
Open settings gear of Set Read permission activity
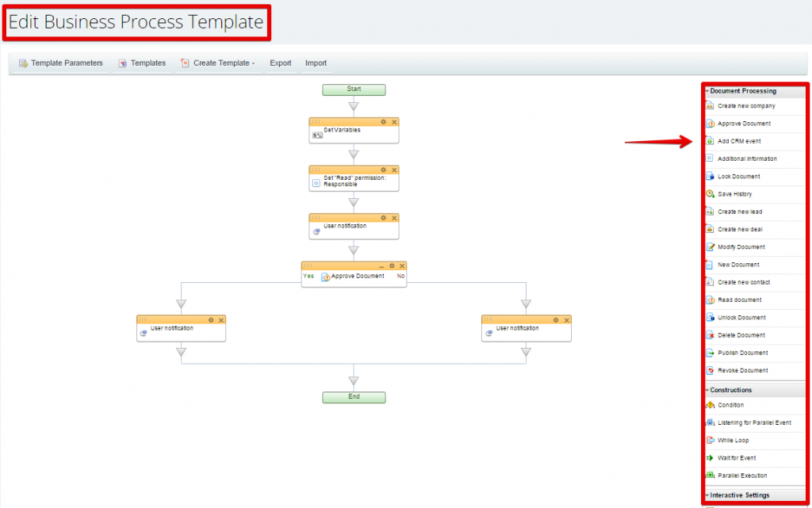[383, 170]
